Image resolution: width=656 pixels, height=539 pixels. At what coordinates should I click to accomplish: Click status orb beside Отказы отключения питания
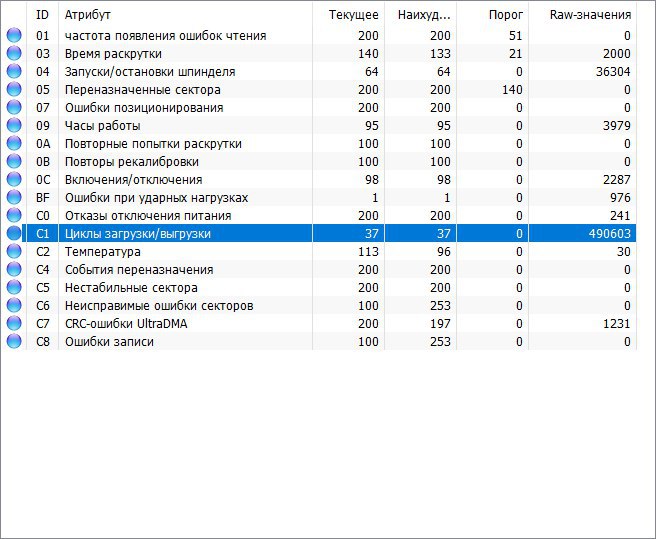[14, 215]
